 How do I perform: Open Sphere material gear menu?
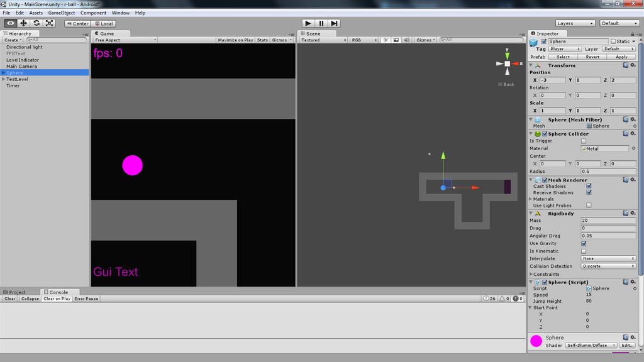[x=633, y=337]
